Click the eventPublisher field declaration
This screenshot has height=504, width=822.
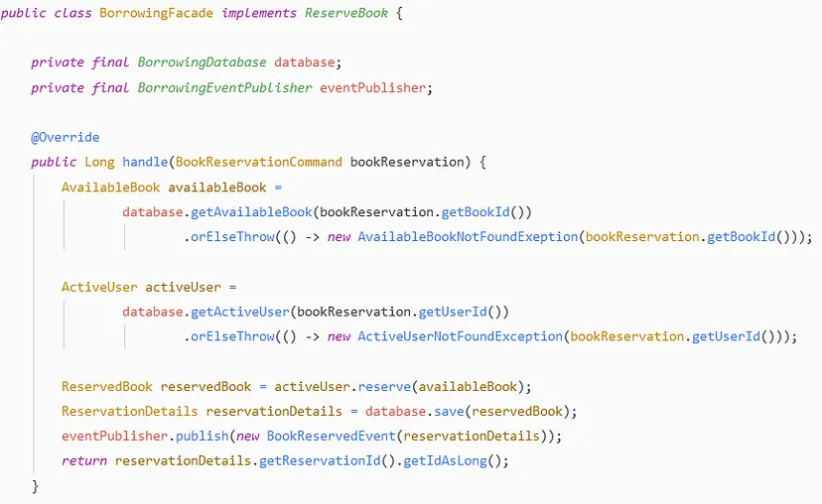pos(372,87)
